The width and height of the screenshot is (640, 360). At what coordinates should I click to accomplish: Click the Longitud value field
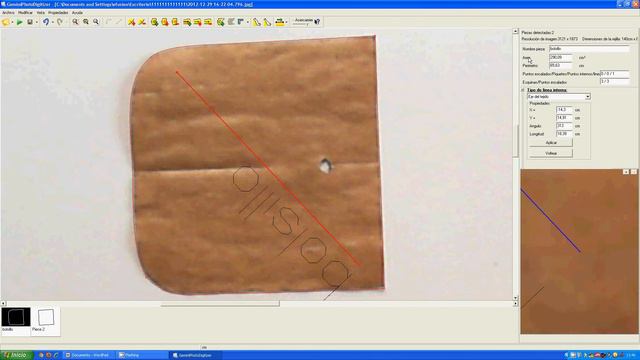click(564, 134)
